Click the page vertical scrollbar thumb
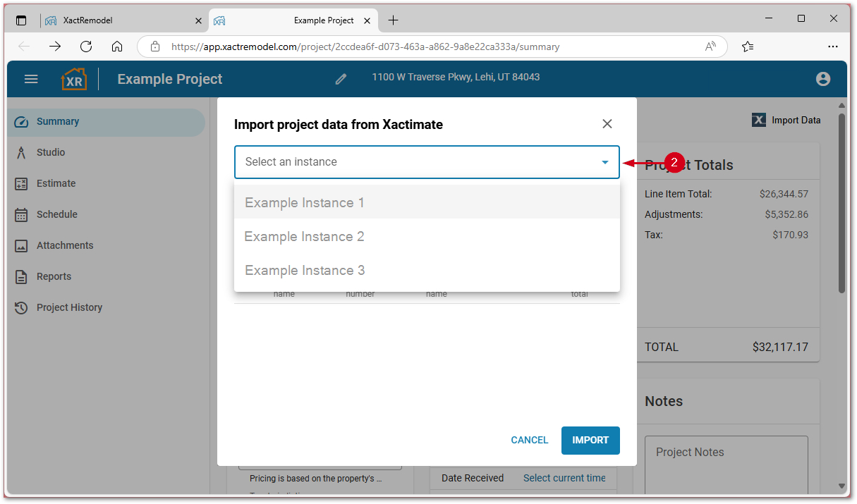 [841, 203]
